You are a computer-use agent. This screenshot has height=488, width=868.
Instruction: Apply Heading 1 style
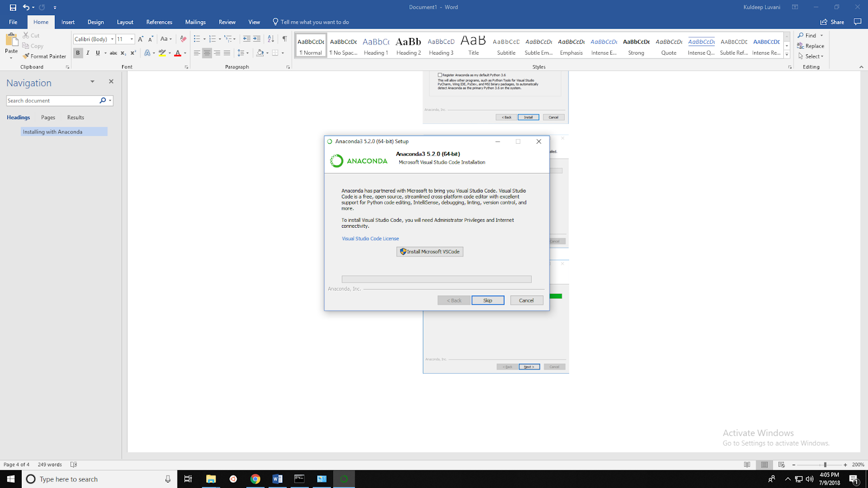(376, 46)
